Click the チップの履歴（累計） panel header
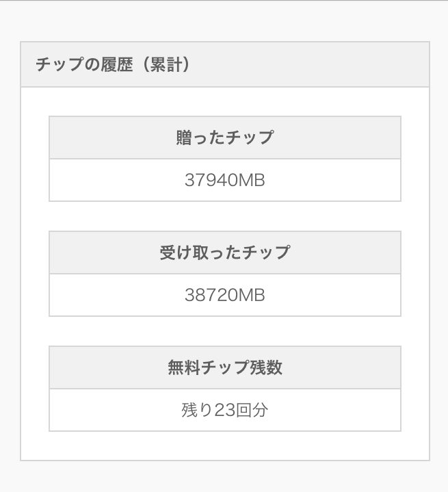448x492 pixels. tap(224, 65)
